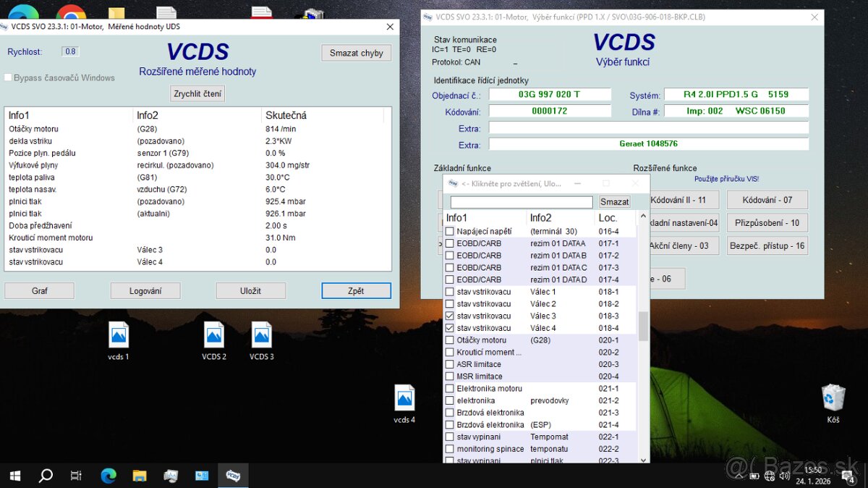Check Napájecí napětí (terminál 30)

[x=449, y=231]
